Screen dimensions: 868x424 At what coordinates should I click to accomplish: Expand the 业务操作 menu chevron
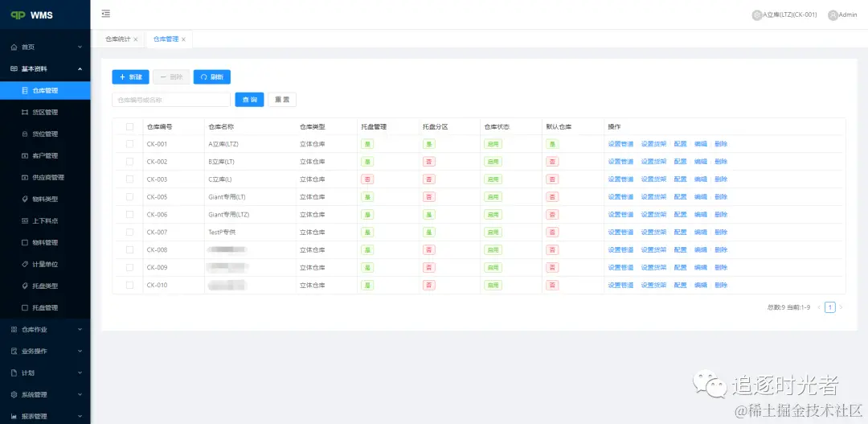click(80, 351)
